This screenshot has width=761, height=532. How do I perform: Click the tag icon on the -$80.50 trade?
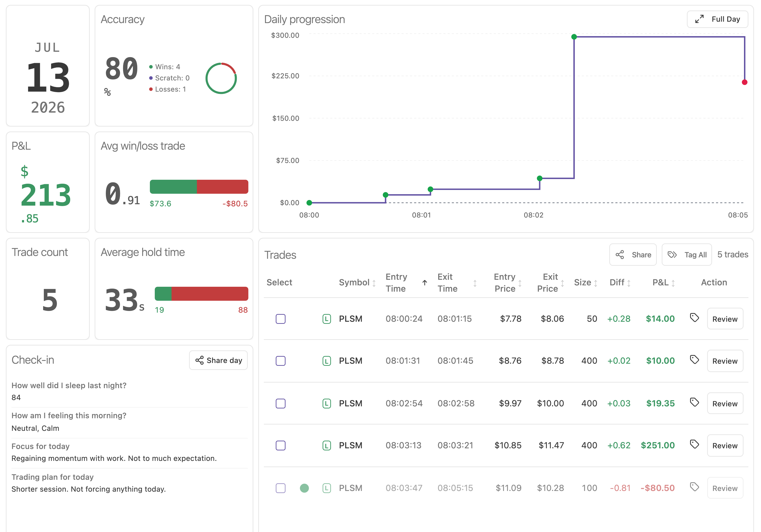[694, 487]
